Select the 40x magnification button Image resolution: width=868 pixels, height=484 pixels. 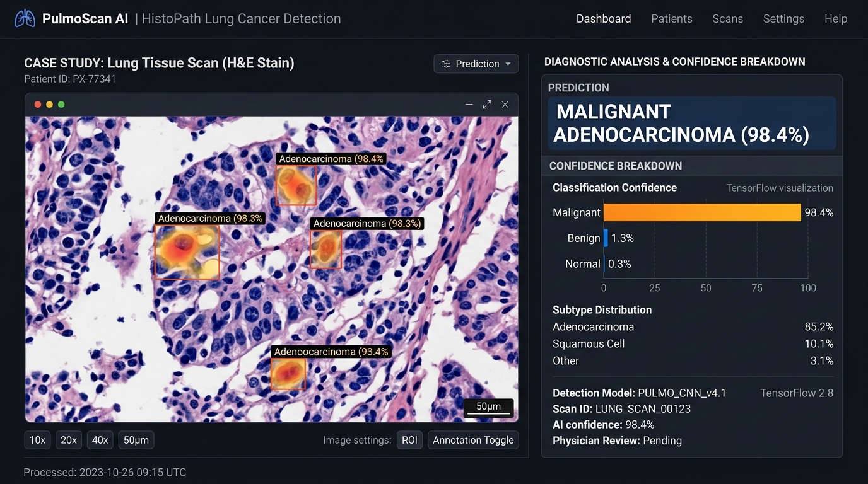(100, 440)
